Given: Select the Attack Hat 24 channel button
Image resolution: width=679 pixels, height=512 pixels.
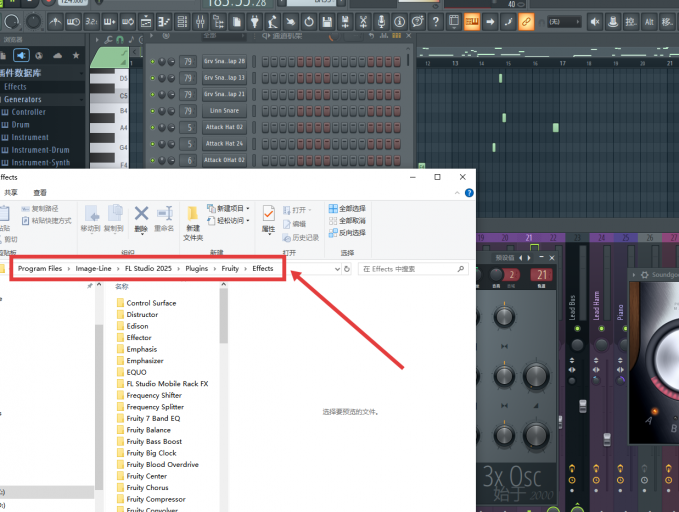Looking at the screenshot, I should pos(224,144).
